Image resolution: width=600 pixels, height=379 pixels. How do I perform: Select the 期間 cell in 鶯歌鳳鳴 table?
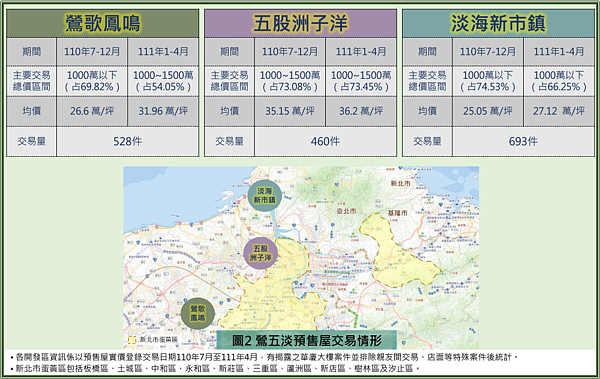31,51
